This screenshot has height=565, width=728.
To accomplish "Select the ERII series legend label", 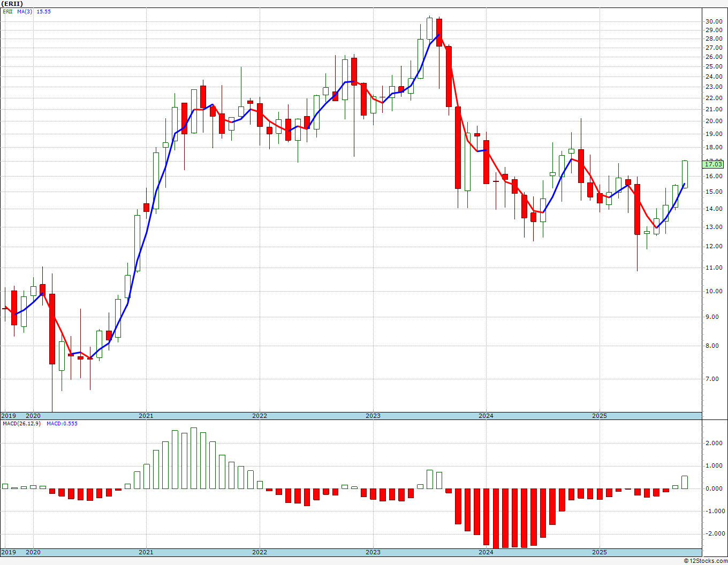I will point(7,11).
